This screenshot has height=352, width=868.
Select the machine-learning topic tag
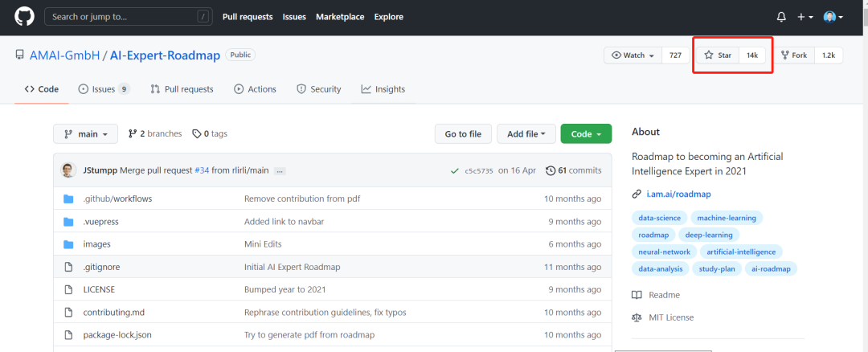point(727,218)
